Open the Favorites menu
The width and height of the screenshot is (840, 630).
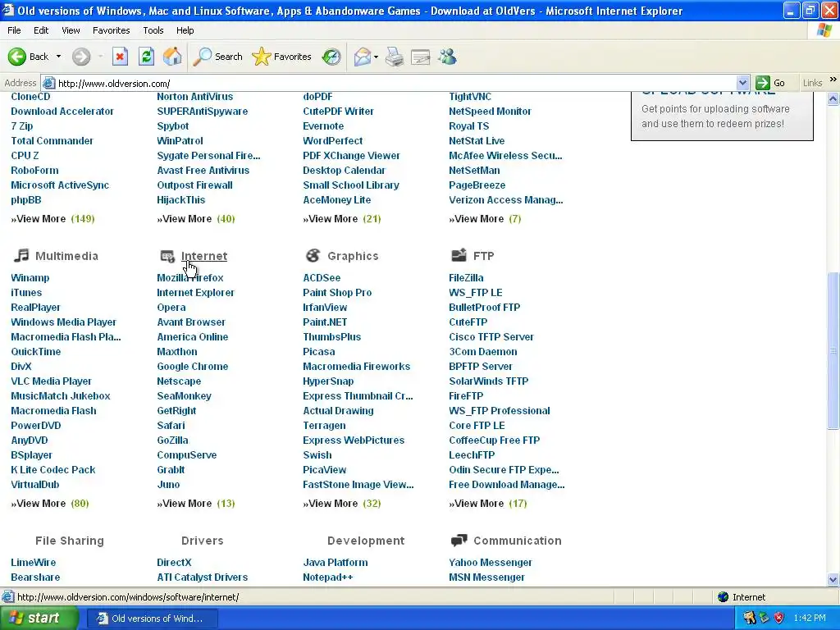point(112,30)
